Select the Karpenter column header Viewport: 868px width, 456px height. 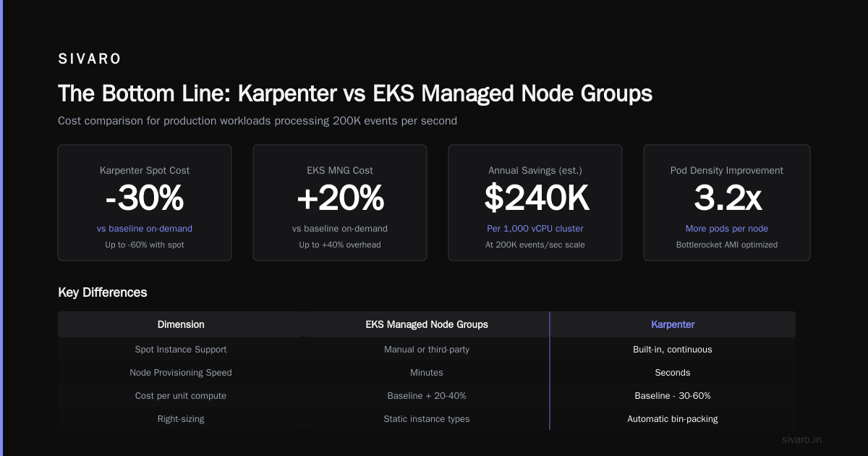[673, 324]
